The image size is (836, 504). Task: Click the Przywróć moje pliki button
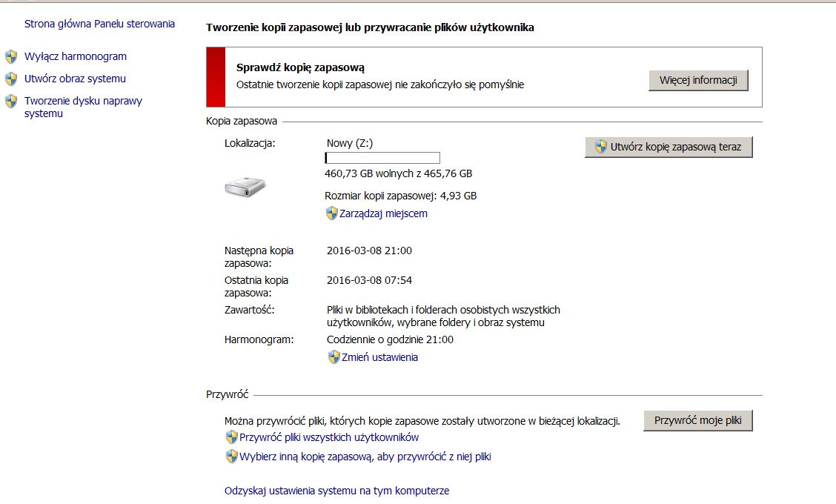point(698,421)
